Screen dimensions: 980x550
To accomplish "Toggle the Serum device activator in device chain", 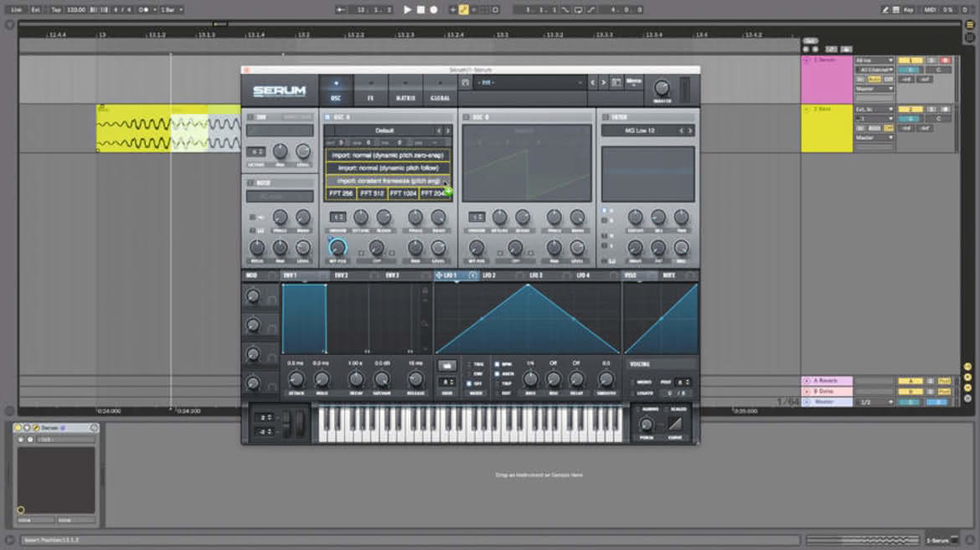I will (18, 428).
